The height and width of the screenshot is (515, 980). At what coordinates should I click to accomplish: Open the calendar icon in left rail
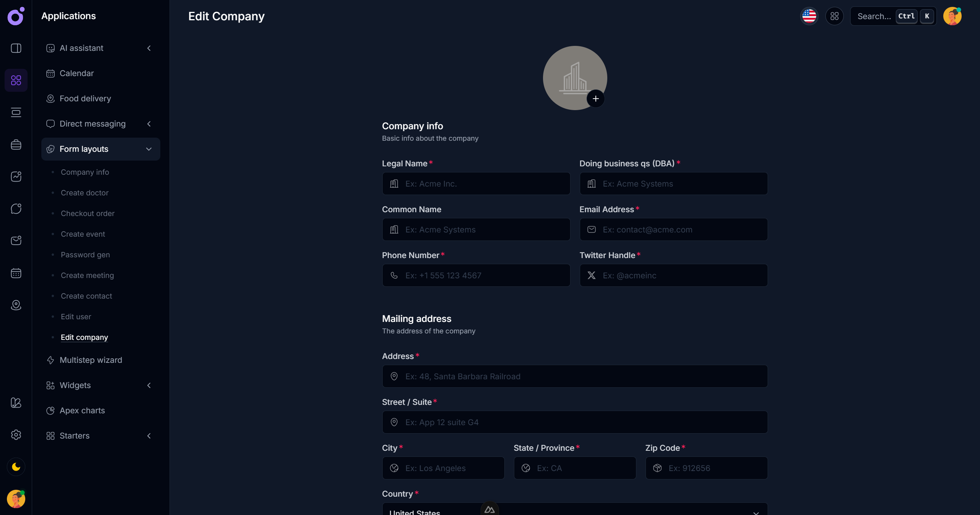click(x=16, y=273)
